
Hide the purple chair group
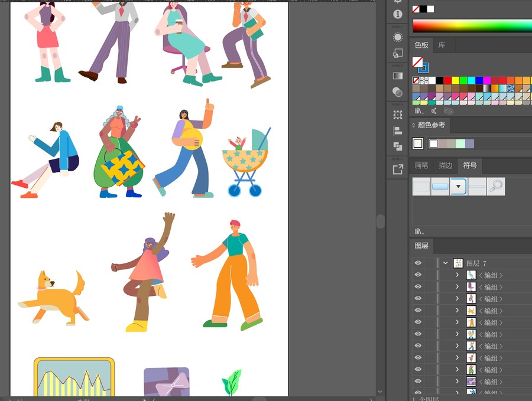click(x=418, y=287)
